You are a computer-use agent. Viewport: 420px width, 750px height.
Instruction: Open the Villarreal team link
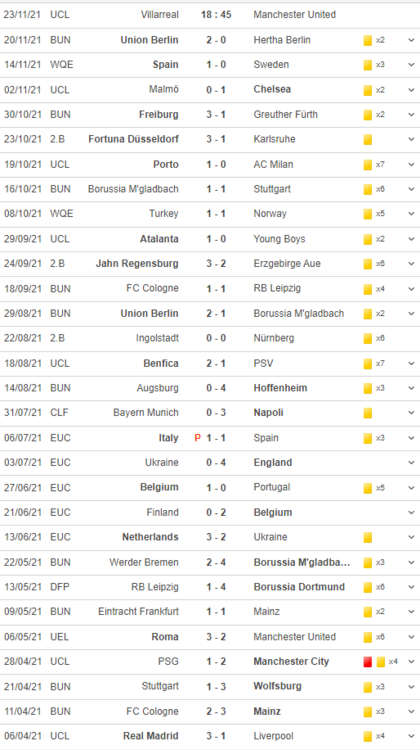coord(160,15)
